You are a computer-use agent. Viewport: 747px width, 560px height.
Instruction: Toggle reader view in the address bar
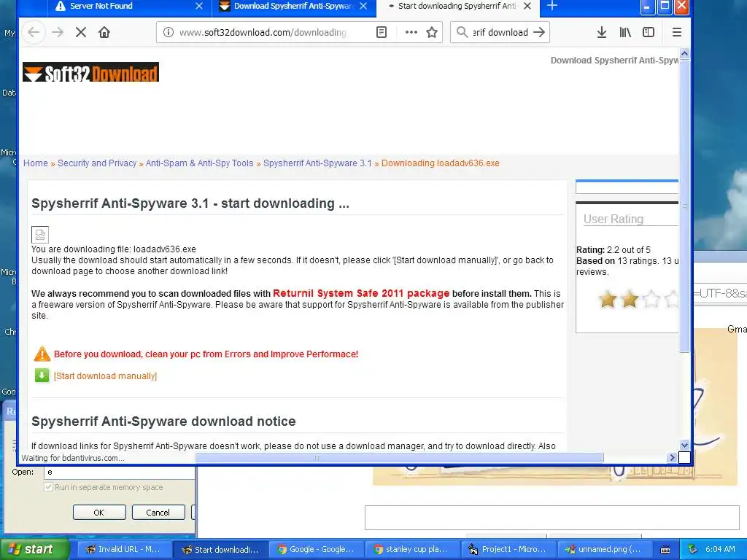pyautogui.click(x=382, y=32)
